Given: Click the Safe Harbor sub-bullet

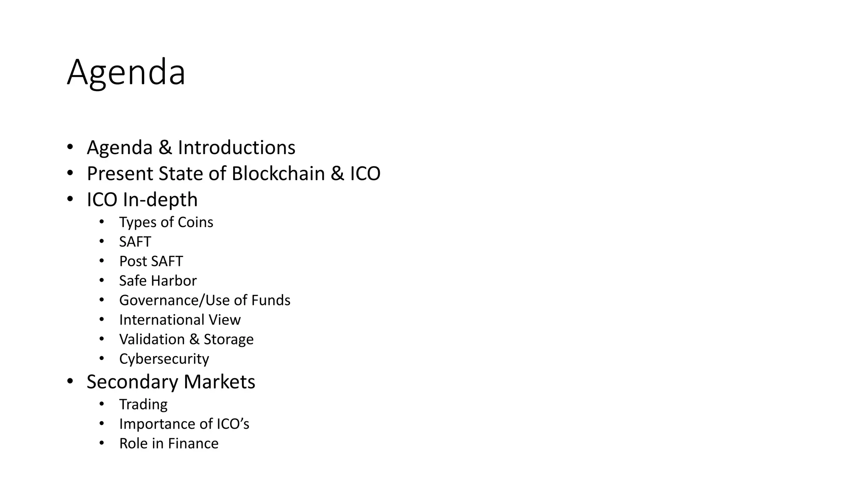Looking at the screenshot, I should [x=158, y=280].
